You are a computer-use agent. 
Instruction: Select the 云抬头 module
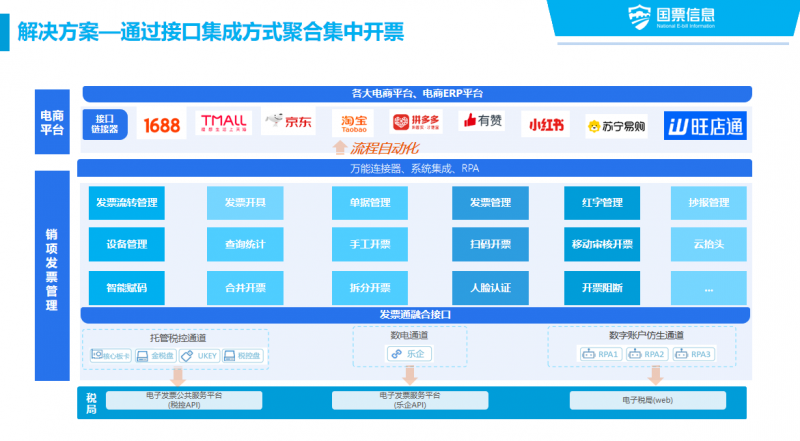709,244
